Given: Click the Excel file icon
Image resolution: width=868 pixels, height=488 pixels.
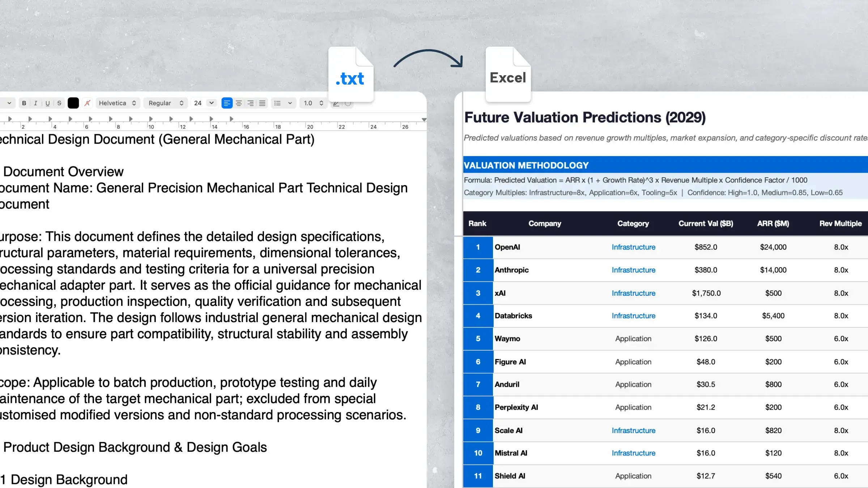Looking at the screenshot, I should pyautogui.click(x=508, y=74).
